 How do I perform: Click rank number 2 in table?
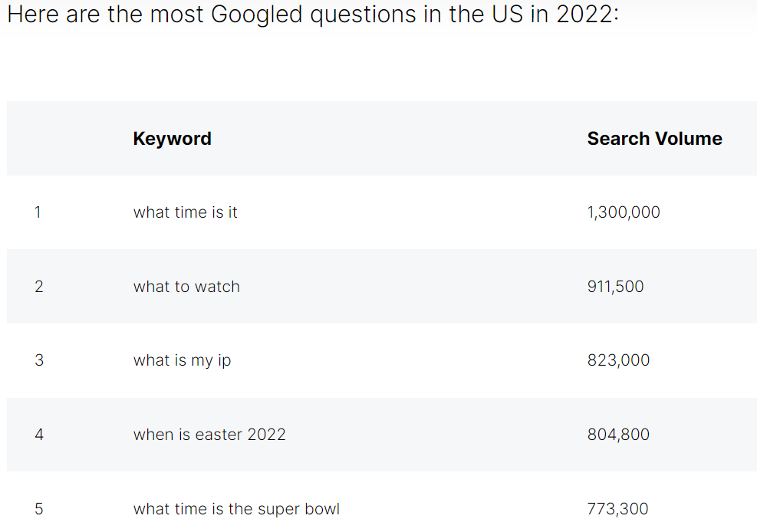coord(39,287)
